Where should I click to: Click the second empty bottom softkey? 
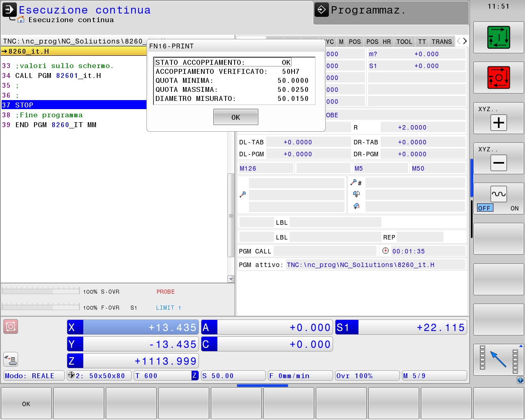(131, 404)
